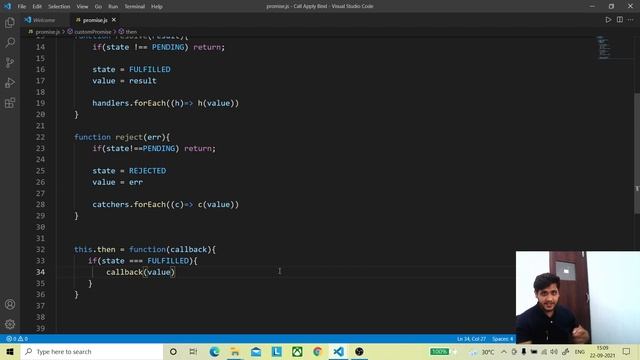
Task: Open File Explorer from the taskbar
Action: 235,351
